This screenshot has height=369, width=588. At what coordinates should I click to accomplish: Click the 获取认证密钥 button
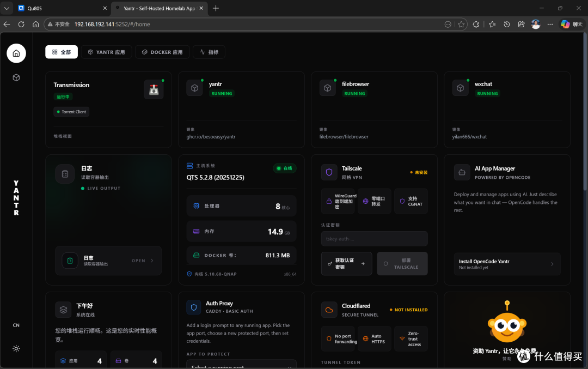(346, 263)
